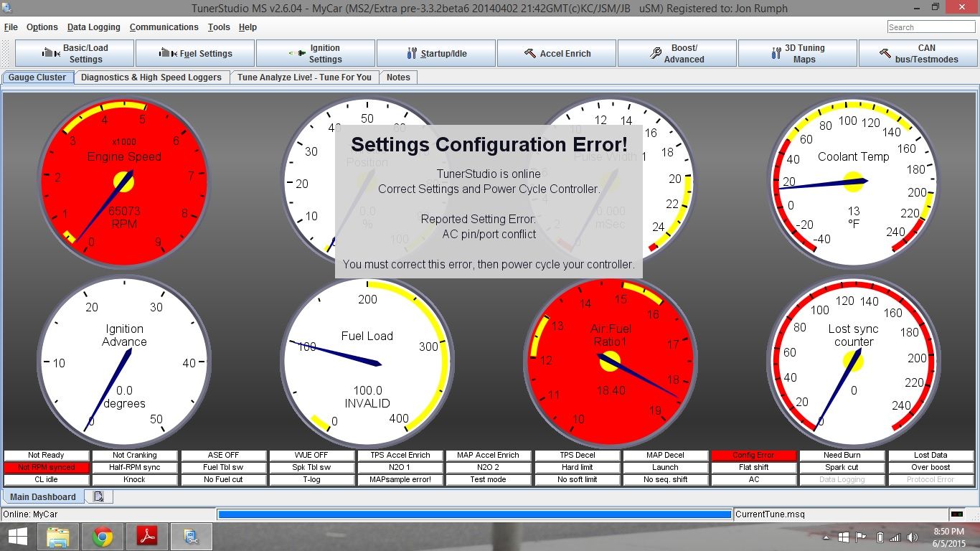Click the Lost Data indicator
Image resolution: width=980 pixels, height=551 pixels.
(930, 456)
